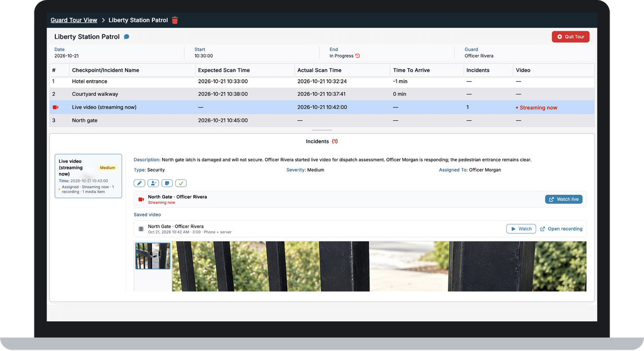Click the Incidents (1) panel heading
Screen dimensions: 644x351
tap(322, 141)
